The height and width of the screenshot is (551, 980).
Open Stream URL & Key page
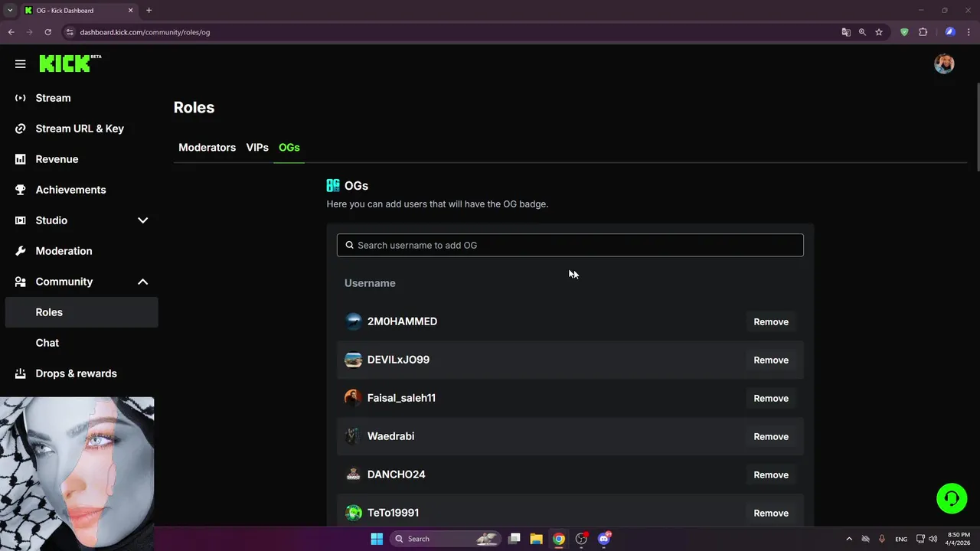[x=81, y=129]
